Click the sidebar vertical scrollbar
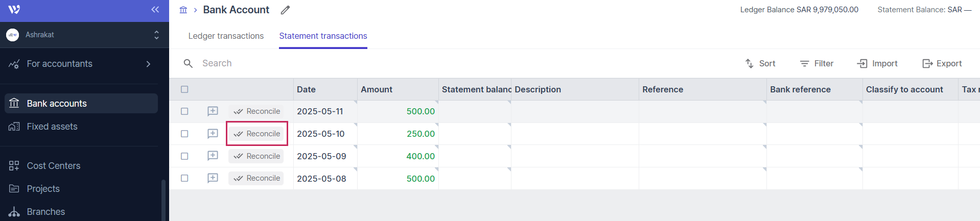This screenshot has height=221, width=980. (x=164, y=200)
